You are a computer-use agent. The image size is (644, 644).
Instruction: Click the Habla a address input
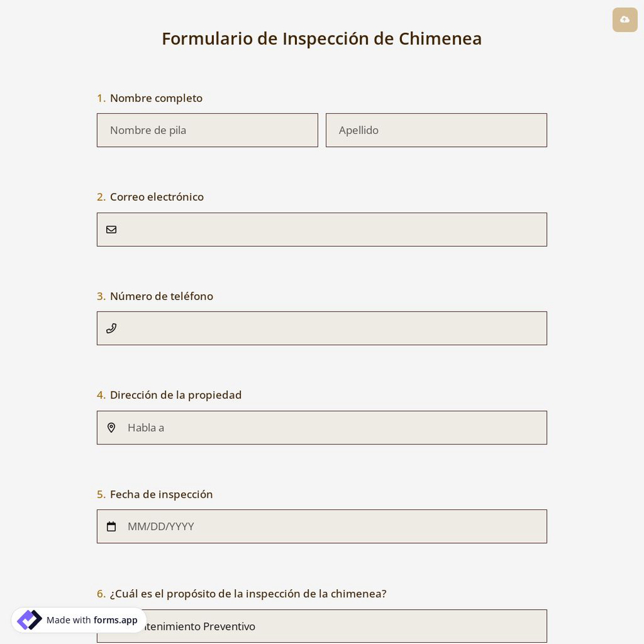(x=322, y=427)
